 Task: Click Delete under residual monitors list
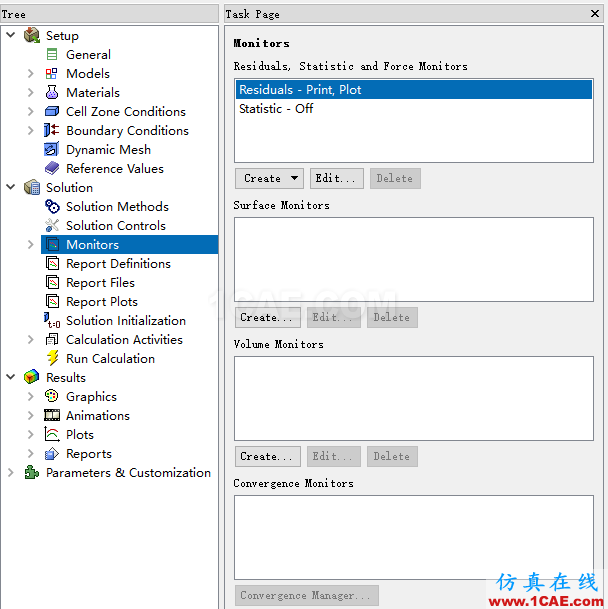point(395,178)
